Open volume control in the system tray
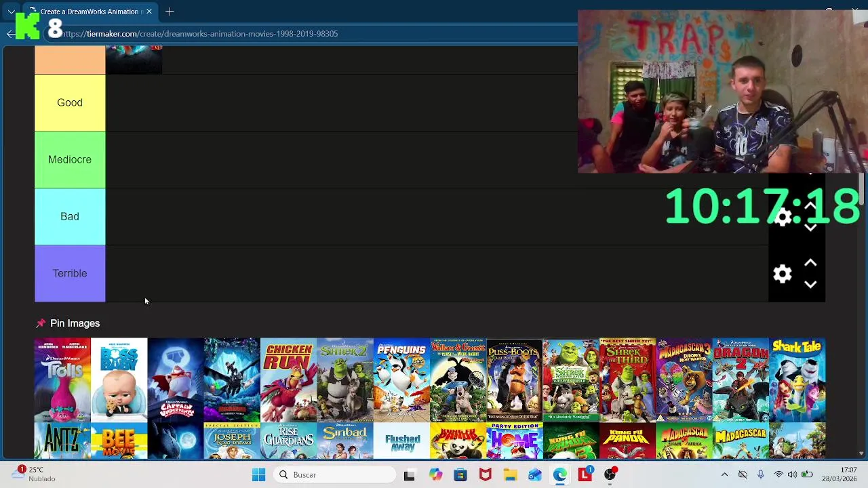Screen dimensions: 868x488 pyautogui.click(x=792, y=475)
